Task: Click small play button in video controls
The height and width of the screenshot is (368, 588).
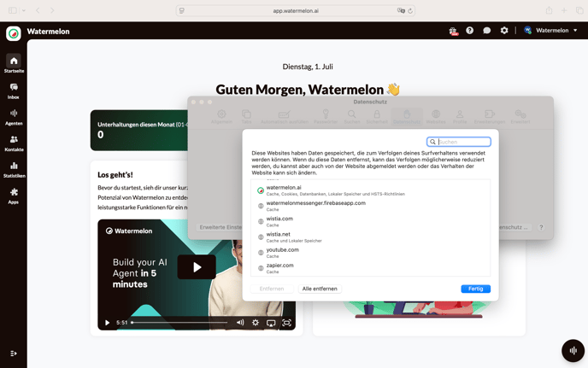Action: (x=107, y=323)
